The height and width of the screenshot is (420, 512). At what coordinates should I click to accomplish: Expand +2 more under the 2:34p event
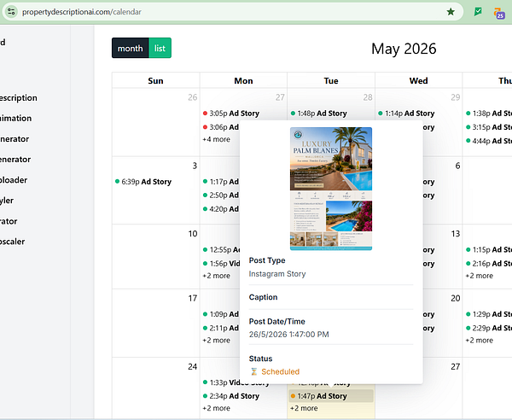[x=216, y=408]
